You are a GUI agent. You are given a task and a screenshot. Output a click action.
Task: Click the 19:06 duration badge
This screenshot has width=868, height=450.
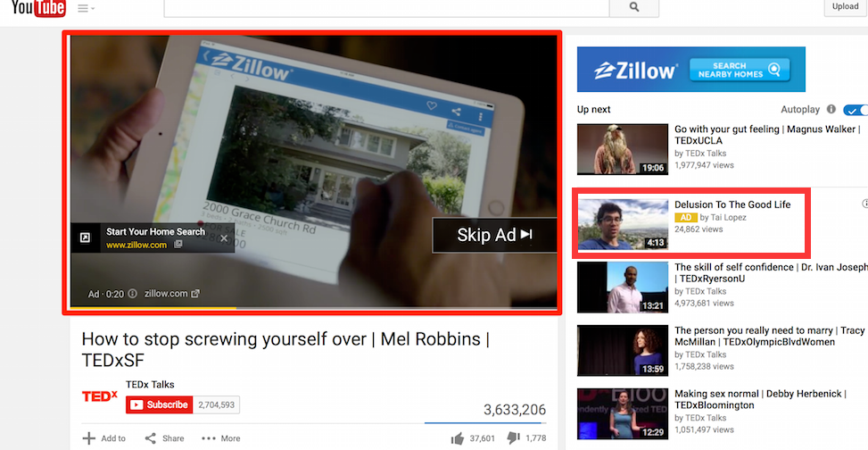pos(653,168)
